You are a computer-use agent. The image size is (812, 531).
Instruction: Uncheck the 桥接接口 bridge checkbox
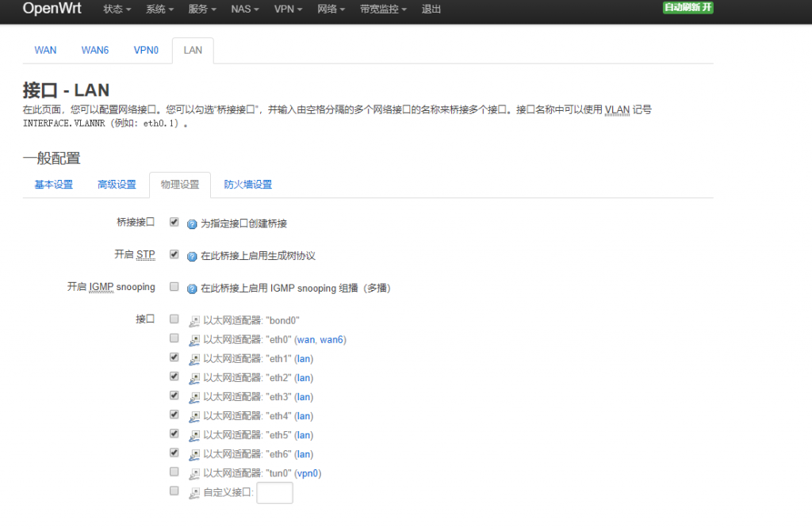(174, 223)
